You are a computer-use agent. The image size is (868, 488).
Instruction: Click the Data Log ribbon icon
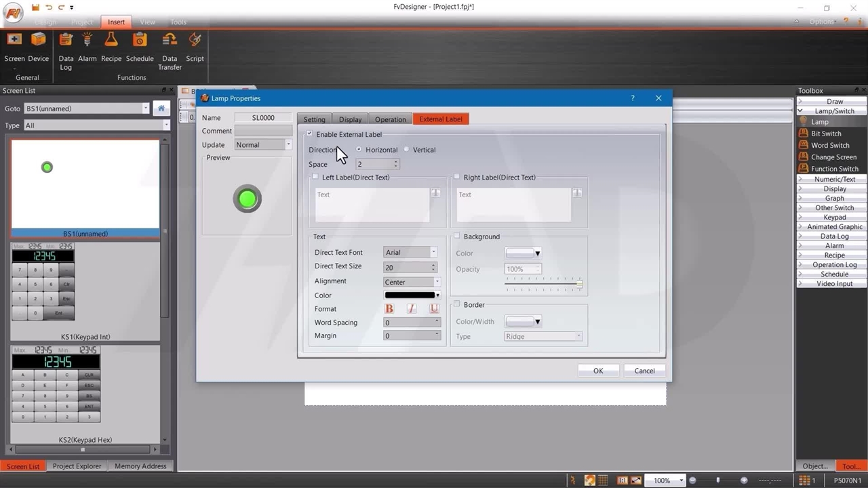coord(66,41)
